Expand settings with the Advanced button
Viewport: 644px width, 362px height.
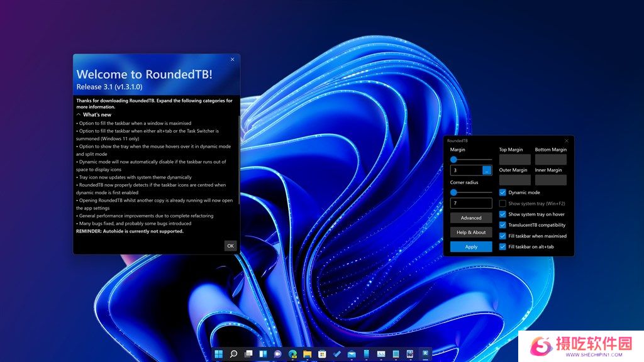tap(471, 218)
